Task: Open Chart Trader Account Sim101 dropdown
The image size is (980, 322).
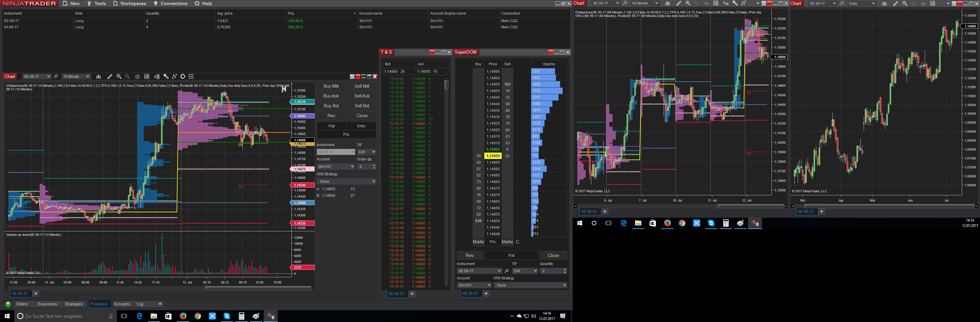Action: point(336,166)
